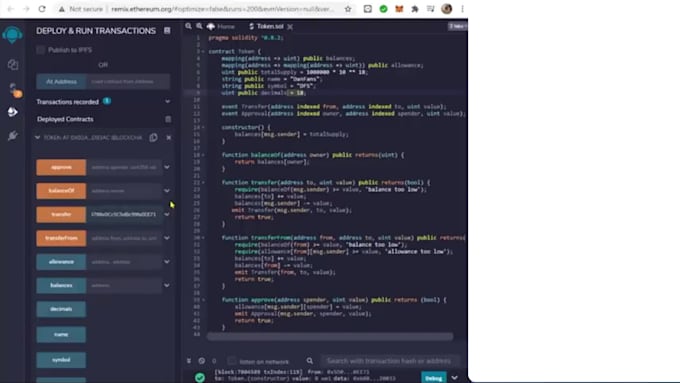Expand the Transactions recorded section
680x383 pixels.
click(x=167, y=101)
